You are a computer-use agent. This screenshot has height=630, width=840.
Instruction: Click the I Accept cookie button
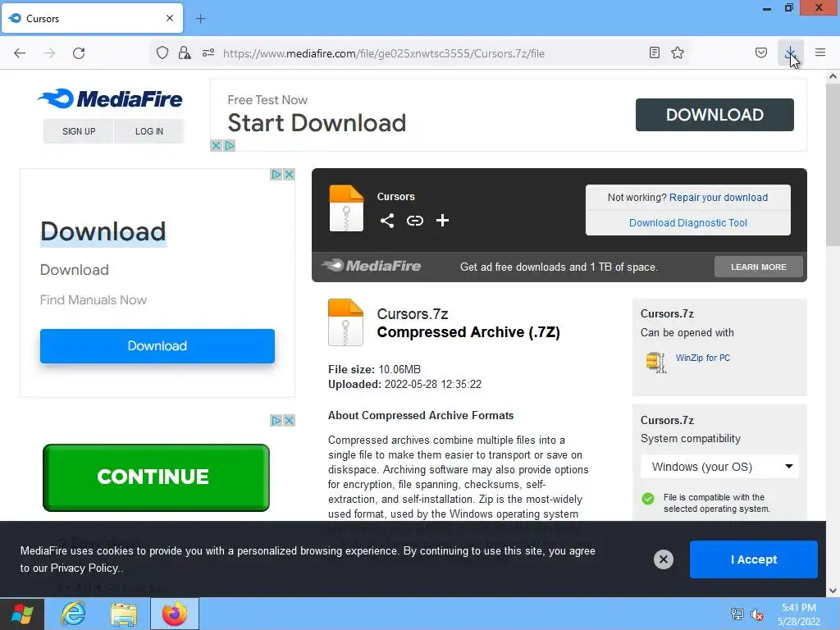[x=754, y=559]
